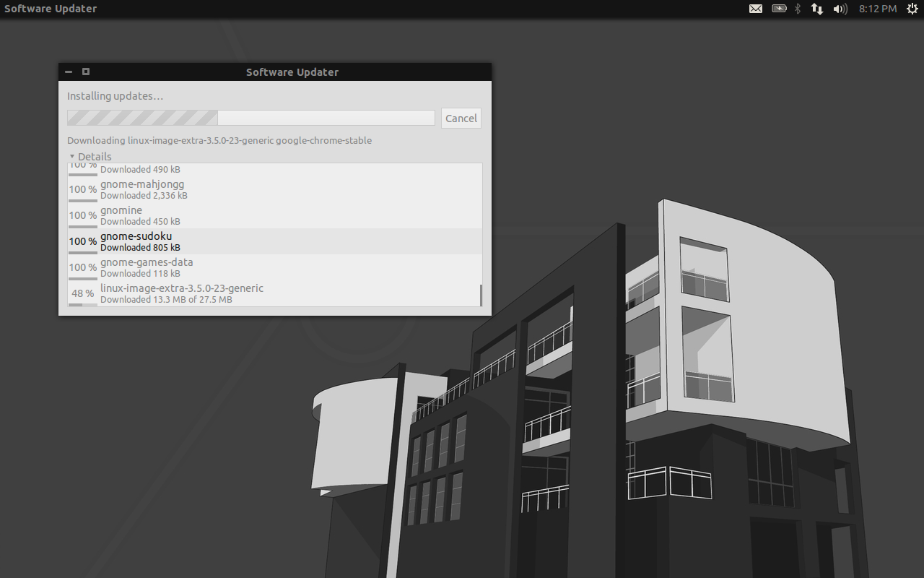The image size is (924, 578).
Task: Select the linux-image-extra-3.5.0-23-generic row
Action: click(274, 293)
